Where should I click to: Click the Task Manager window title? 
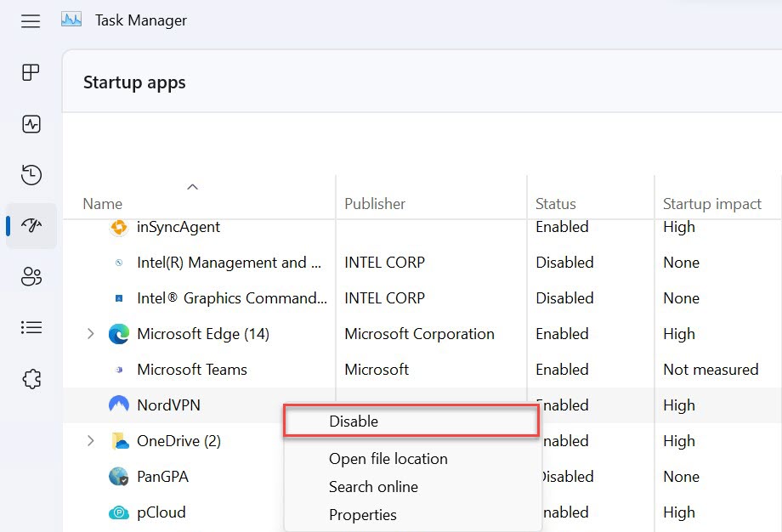[x=140, y=20]
